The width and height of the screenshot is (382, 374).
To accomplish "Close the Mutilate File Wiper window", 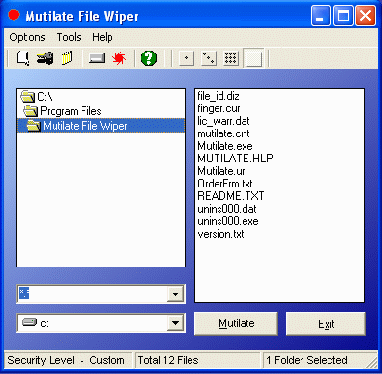I will pyautogui.click(x=365, y=16).
